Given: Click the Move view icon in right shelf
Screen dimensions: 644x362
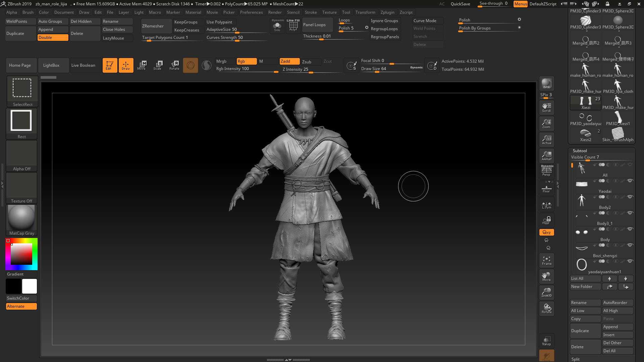Looking at the screenshot, I should [546, 277].
